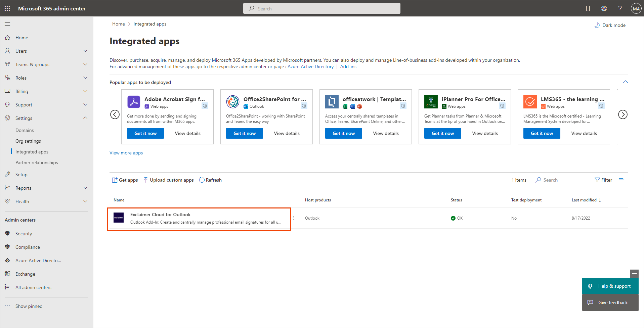Open the MA account avatar

coord(636,9)
